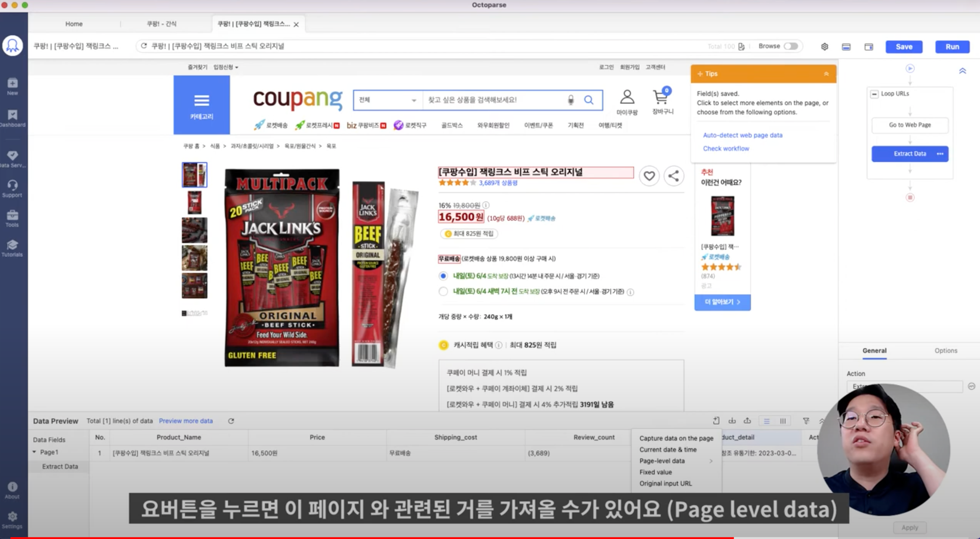The image size is (980, 539).
Task: Select first delivery option radio 6/4
Action: pyautogui.click(x=443, y=276)
